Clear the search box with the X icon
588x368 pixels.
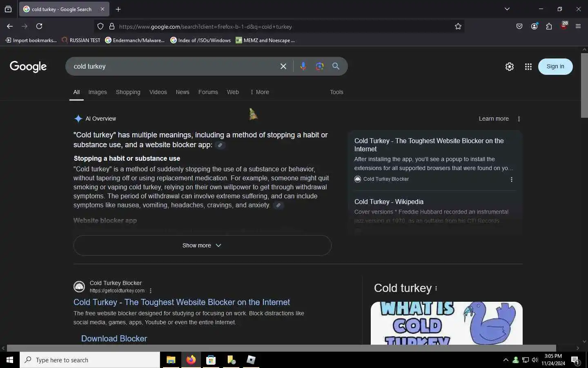283,66
